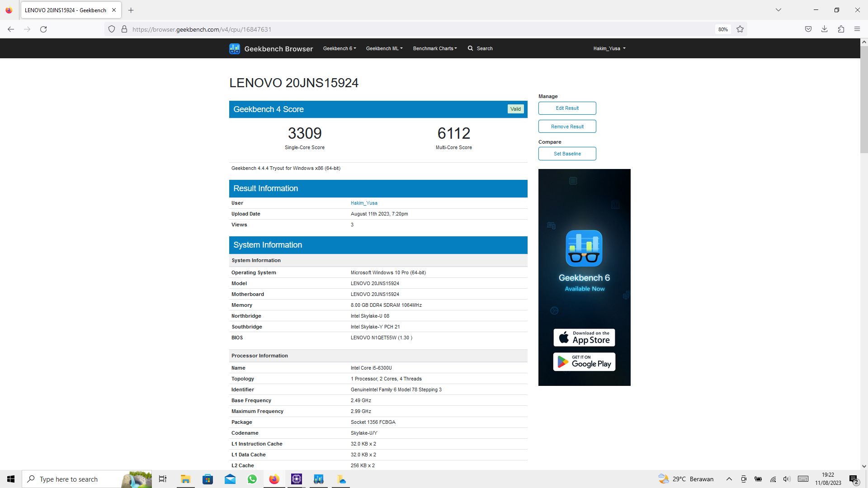This screenshot has width=868, height=488.
Task: Click the Geekbench Browser title link
Action: coord(278,49)
